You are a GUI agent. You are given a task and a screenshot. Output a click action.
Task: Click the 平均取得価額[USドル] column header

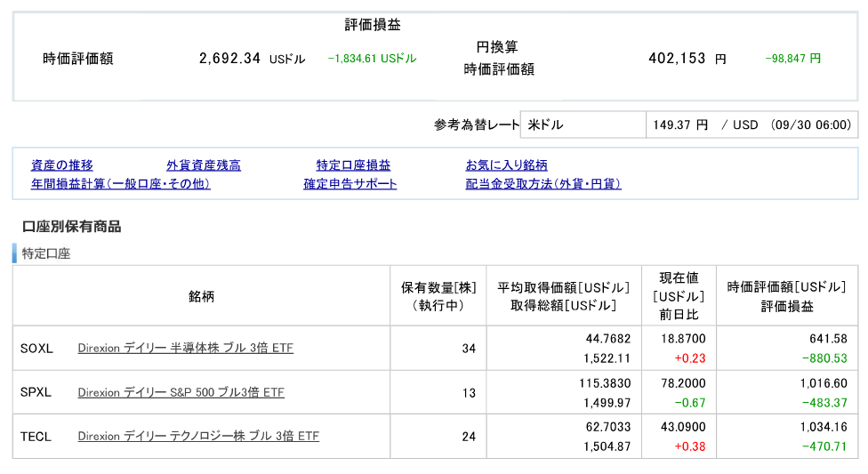(564, 296)
